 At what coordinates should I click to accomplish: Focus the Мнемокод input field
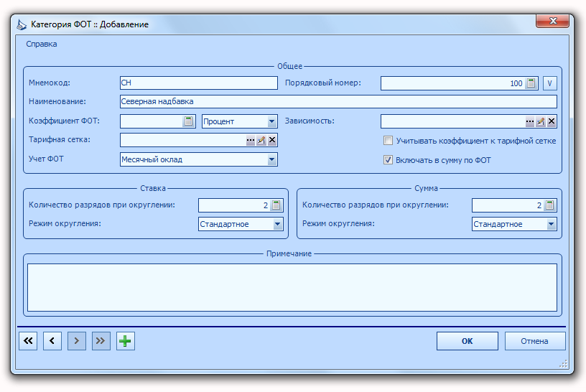tap(198, 83)
